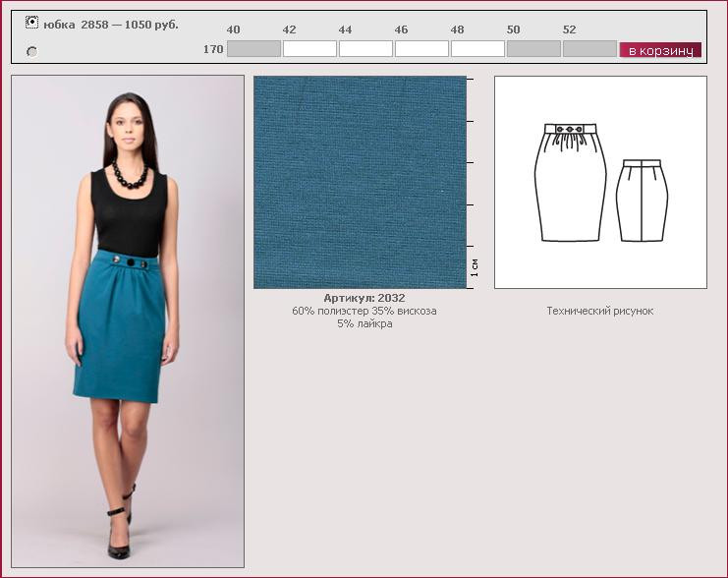Click the size 42 quantity field
The height and width of the screenshot is (578, 728).
tap(309, 48)
